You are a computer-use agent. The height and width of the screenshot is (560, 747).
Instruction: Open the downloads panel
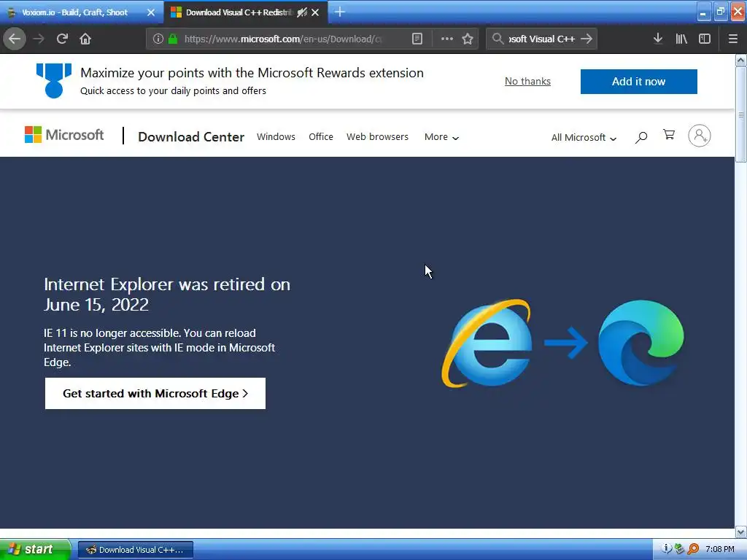[x=658, y=39]
